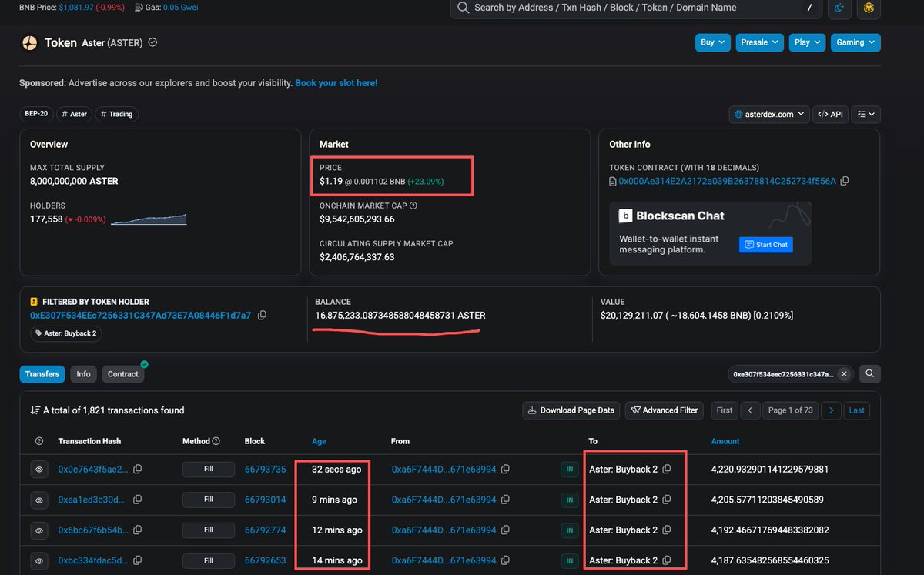The width and height of the screenshot is (924, 575).
Task: Expand the asterdex.com website dropdown
Action: tap(768, 114)
